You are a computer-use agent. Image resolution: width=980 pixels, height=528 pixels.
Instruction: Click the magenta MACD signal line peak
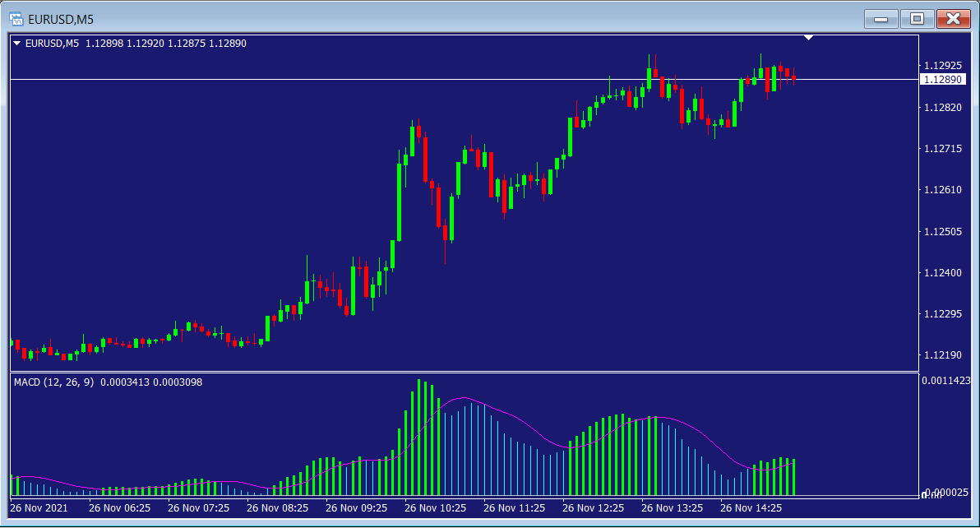(465, 398)
